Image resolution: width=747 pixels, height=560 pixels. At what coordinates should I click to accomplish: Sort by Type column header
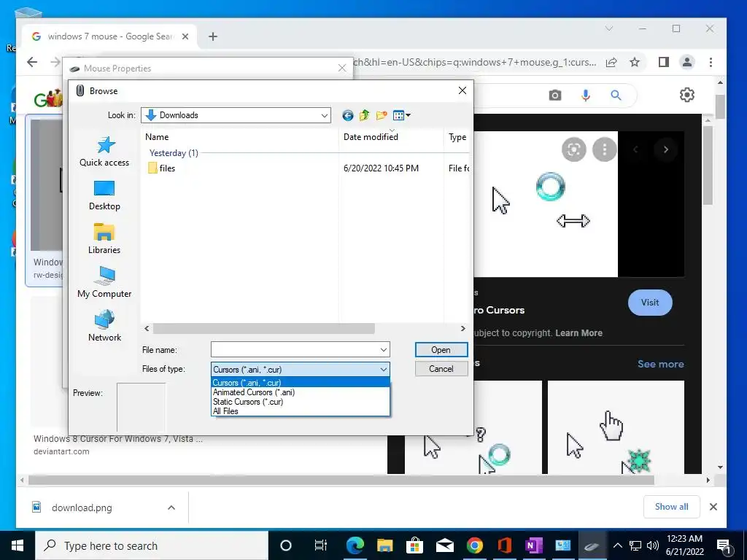point(457,137)
